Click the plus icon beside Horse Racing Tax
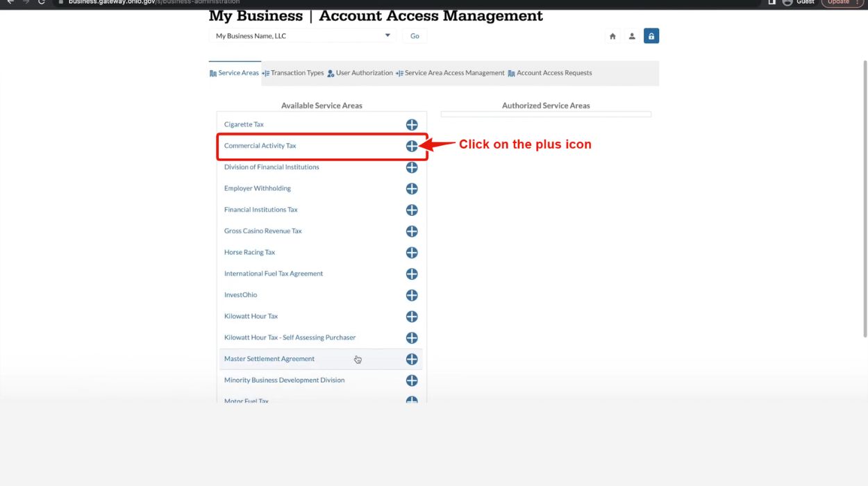 pyautogui.click(x=412, y=252)
